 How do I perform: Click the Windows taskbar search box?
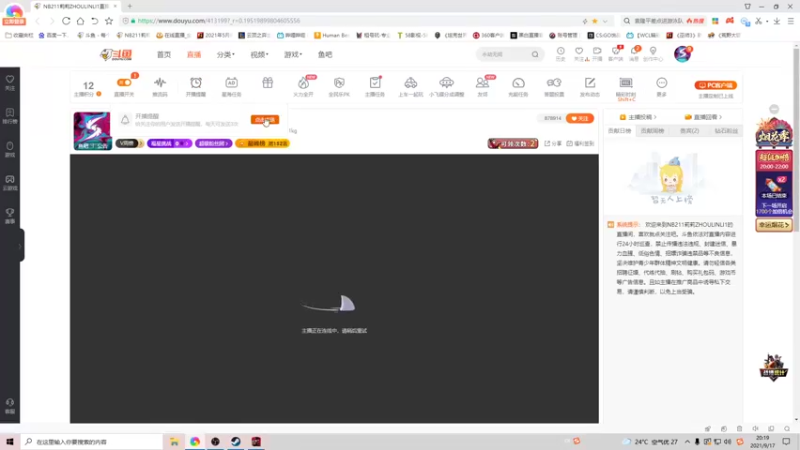point(92,442)
